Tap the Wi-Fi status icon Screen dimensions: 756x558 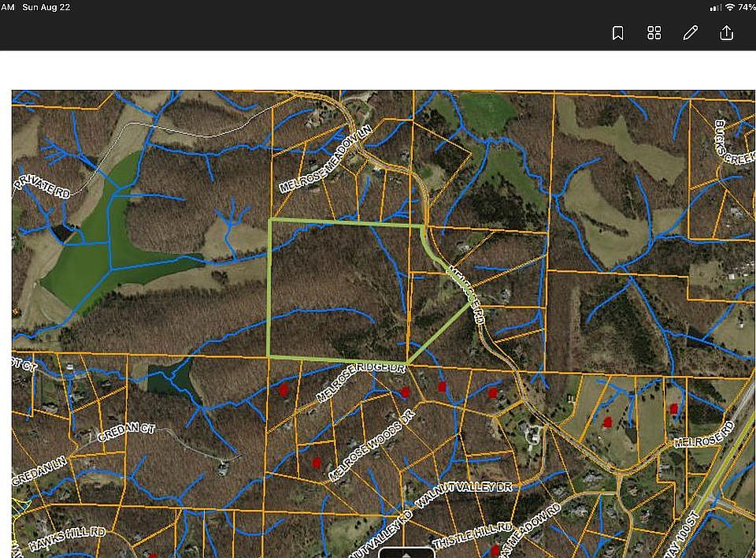(730, 7)
